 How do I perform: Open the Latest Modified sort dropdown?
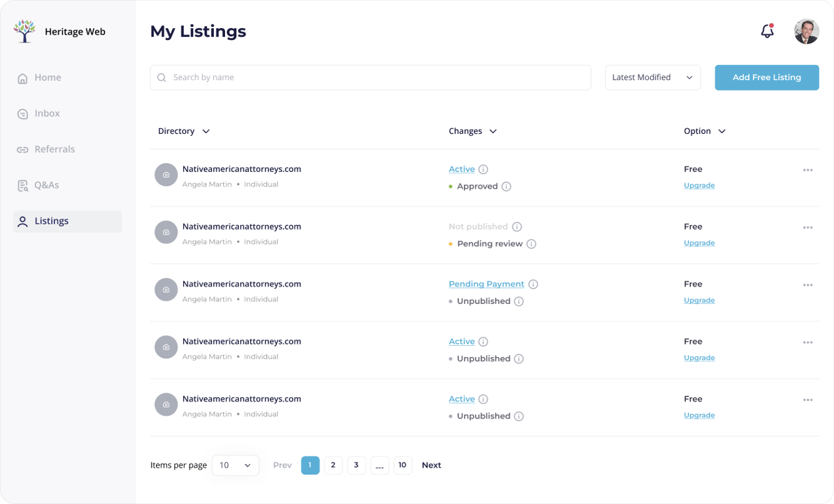pyautogui.click(x=652, y=77)
